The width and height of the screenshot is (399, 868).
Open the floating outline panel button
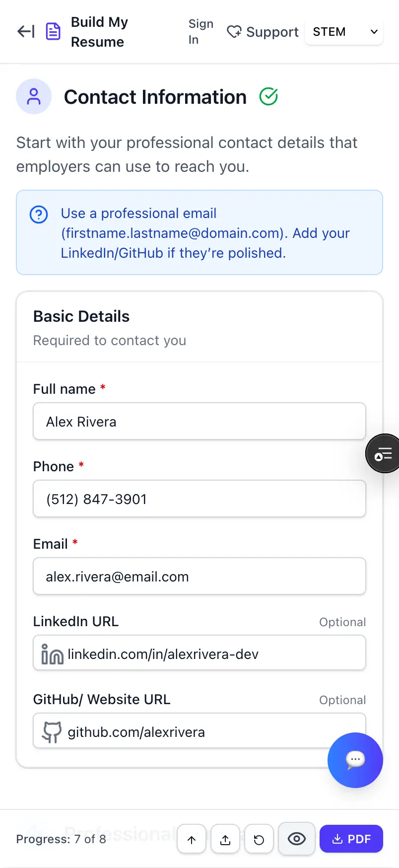click(384, 453)
